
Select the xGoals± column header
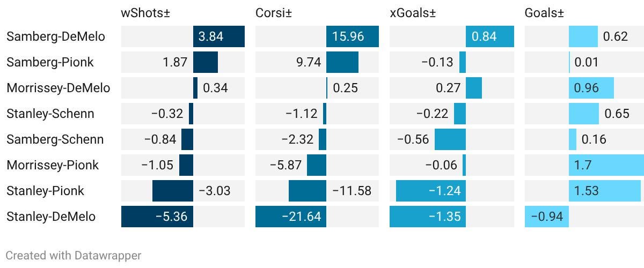coord(412,13)
